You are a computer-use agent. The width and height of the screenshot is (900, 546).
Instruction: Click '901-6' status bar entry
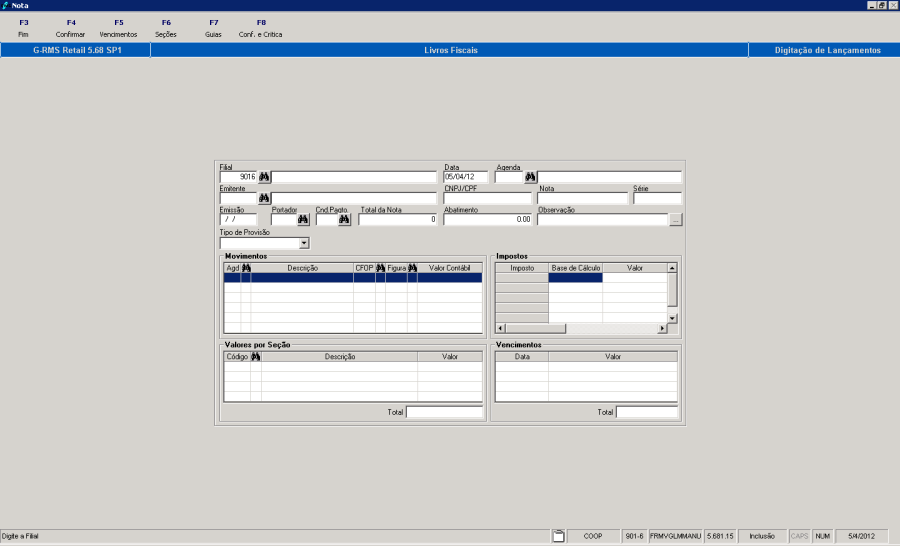coord(635,536)
